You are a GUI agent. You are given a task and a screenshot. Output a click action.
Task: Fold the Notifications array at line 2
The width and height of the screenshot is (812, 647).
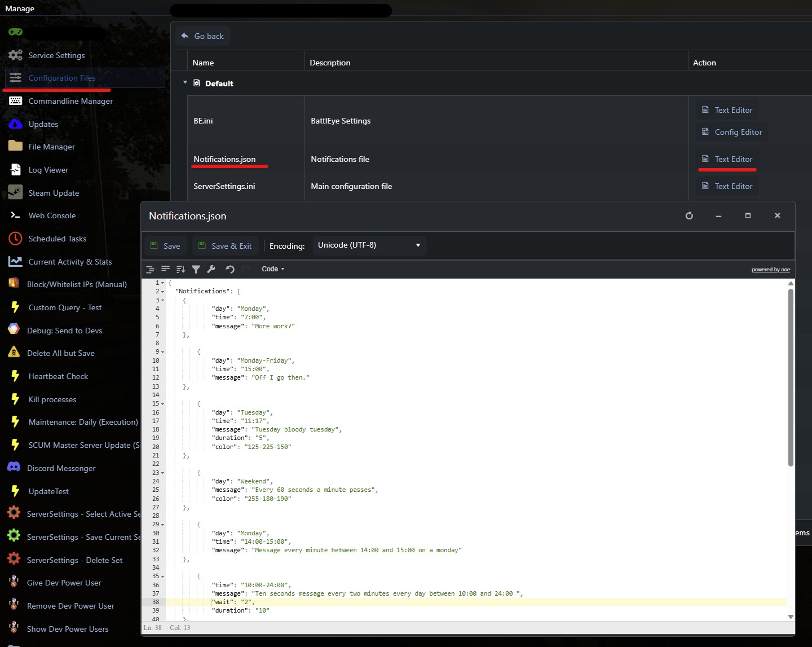click(x=163, y=292)
